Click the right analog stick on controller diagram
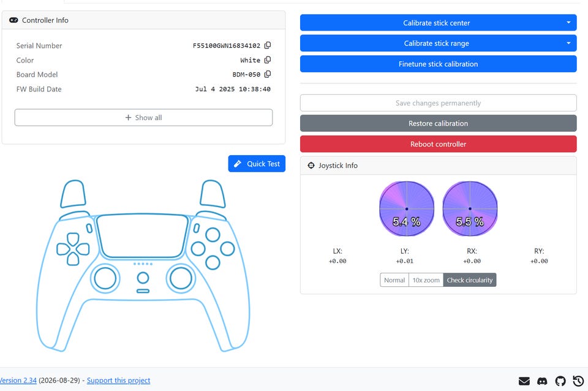Screen dimensions: 588x391 point(181,278)
